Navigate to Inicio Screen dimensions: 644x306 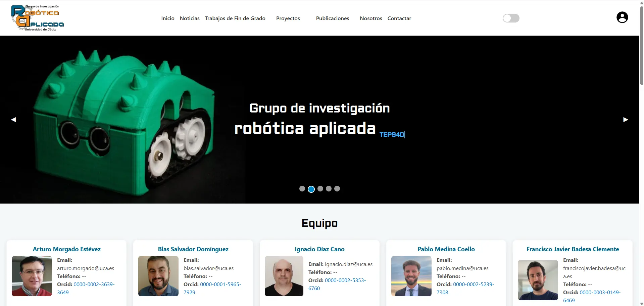pos(167,18)
